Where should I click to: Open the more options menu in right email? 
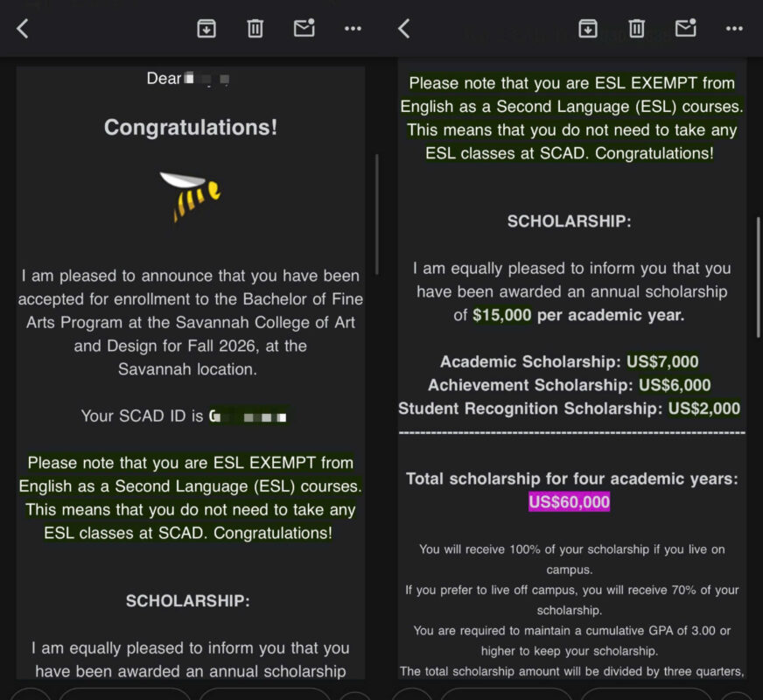734,28
